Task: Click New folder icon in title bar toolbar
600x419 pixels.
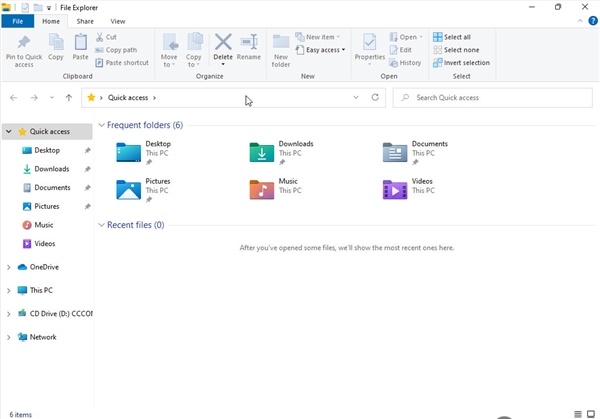Action: coord(38,7)
